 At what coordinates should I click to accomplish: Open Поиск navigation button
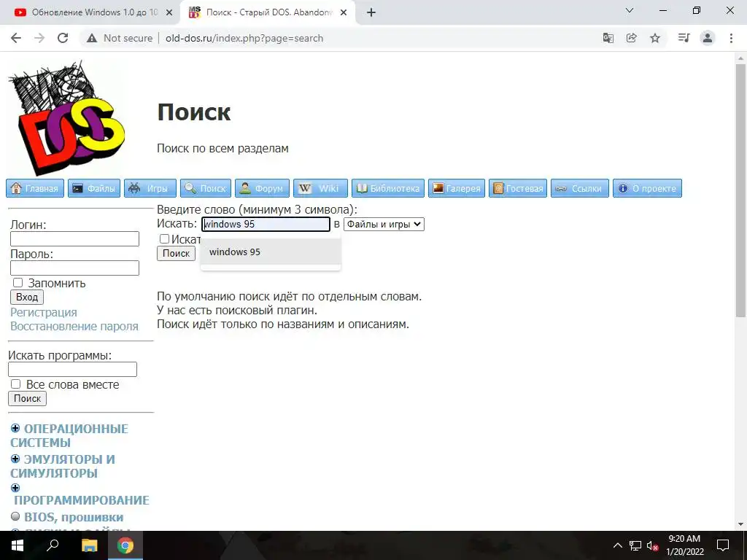(x=206, y=188)
